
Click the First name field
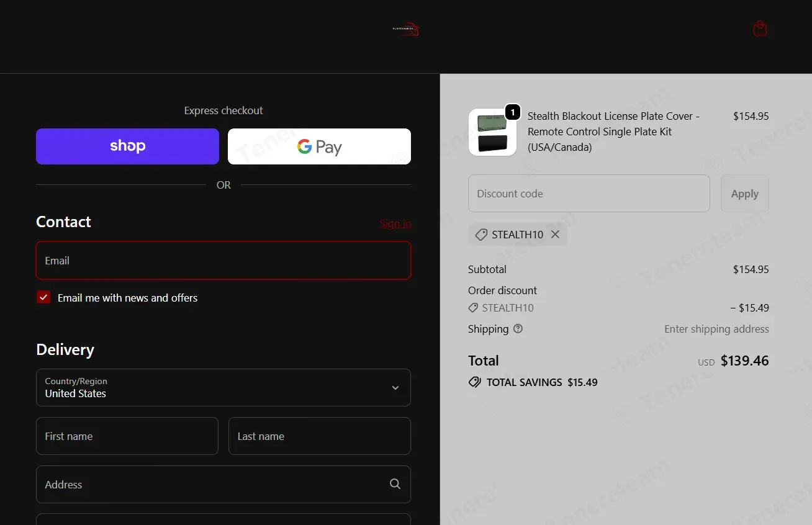127,436
